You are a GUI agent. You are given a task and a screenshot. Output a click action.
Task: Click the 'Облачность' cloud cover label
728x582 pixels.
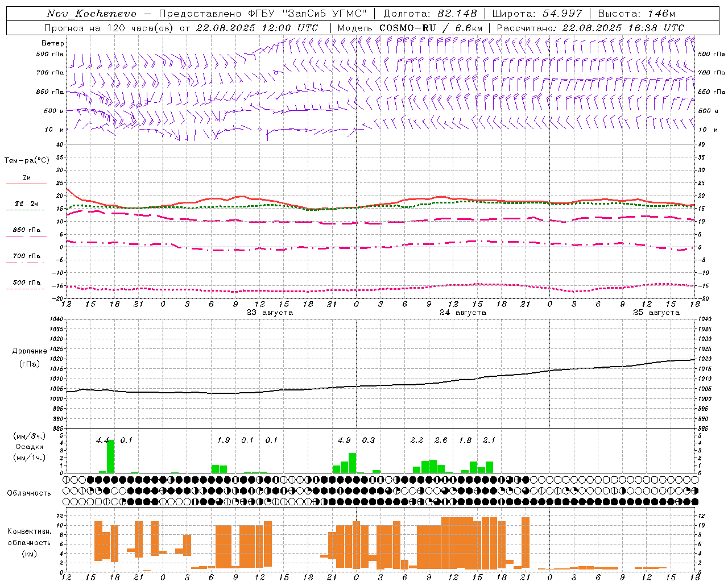pos(29,493)
